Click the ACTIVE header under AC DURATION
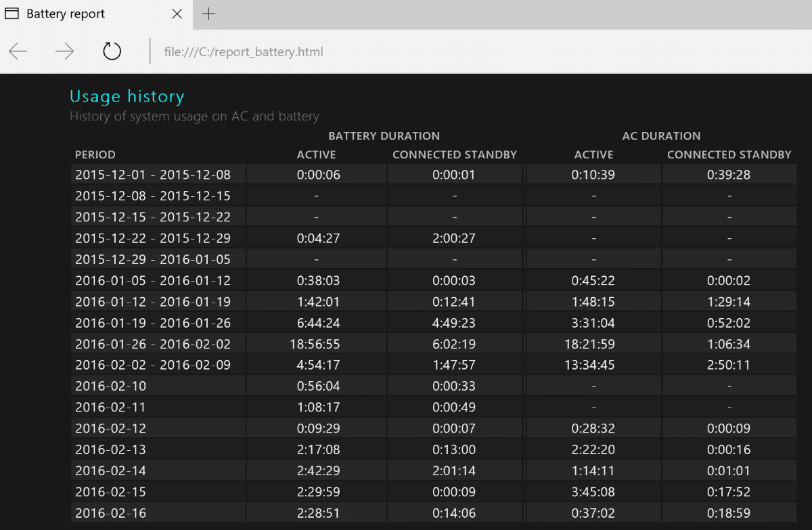Screen dimensions: 812x530 tap(593, 155)
